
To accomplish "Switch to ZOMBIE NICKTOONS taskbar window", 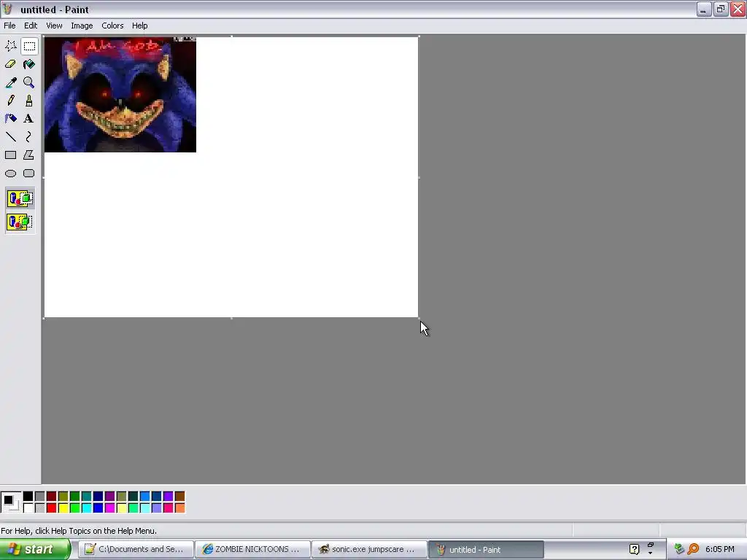I will [x=252, y=550].
